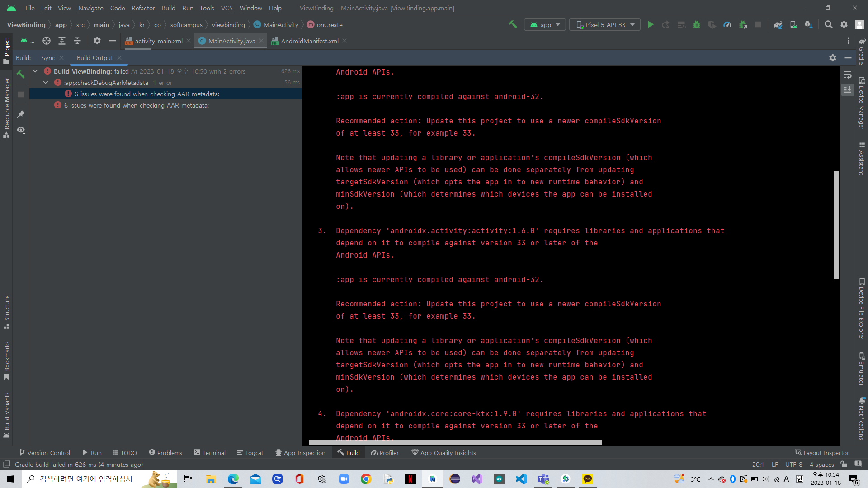The image size is (868, 488).
Task: Open the File menu
Action: 30,8
